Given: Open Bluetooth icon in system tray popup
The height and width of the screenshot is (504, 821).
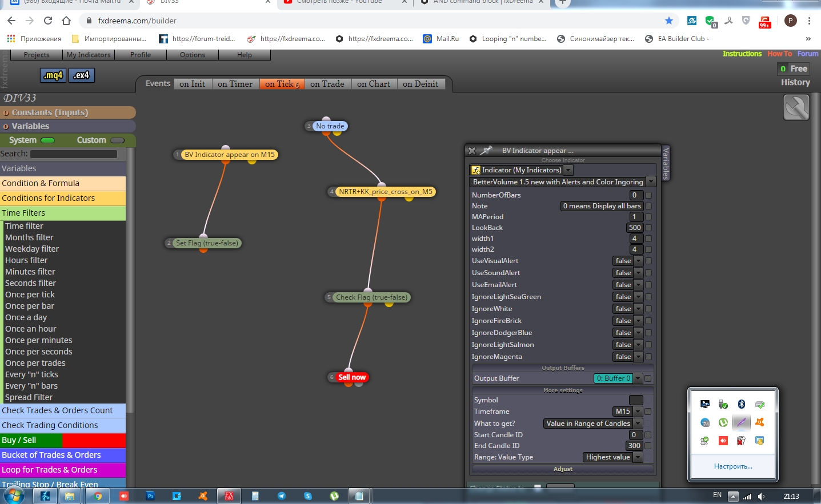Looking at the screenshot, I should 741,404.
